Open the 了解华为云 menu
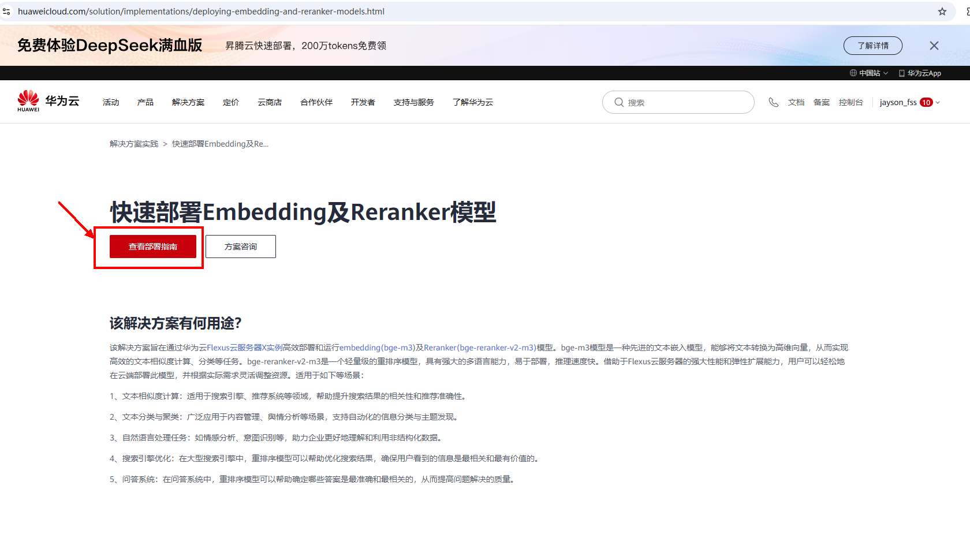970x560 pixels. coord(473,102)
